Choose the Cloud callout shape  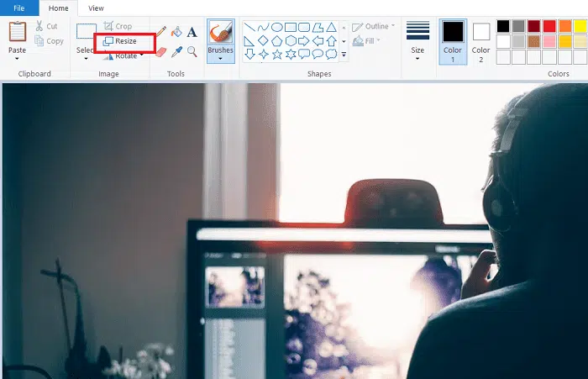tap(331, 55)
